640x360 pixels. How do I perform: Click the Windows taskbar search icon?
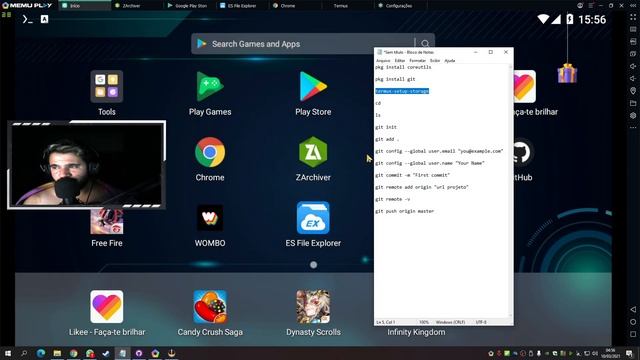[x=24, y=353]
